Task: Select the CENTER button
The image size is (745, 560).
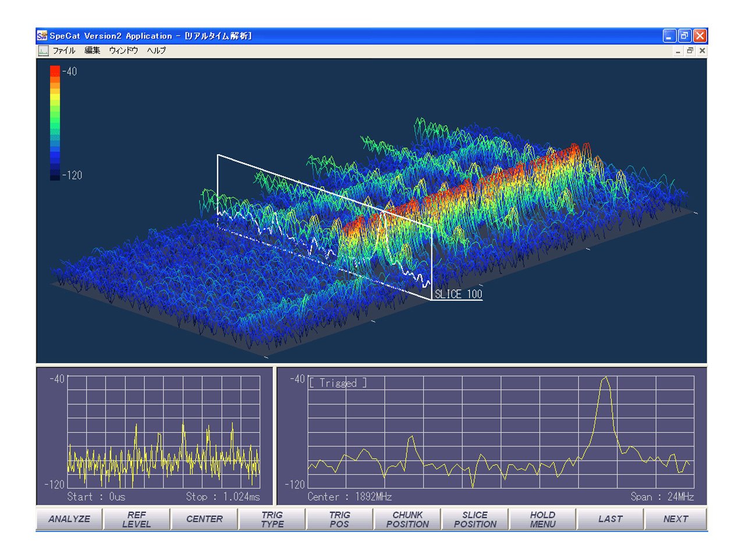Action: pyautogui.click(x=204, y=519)
